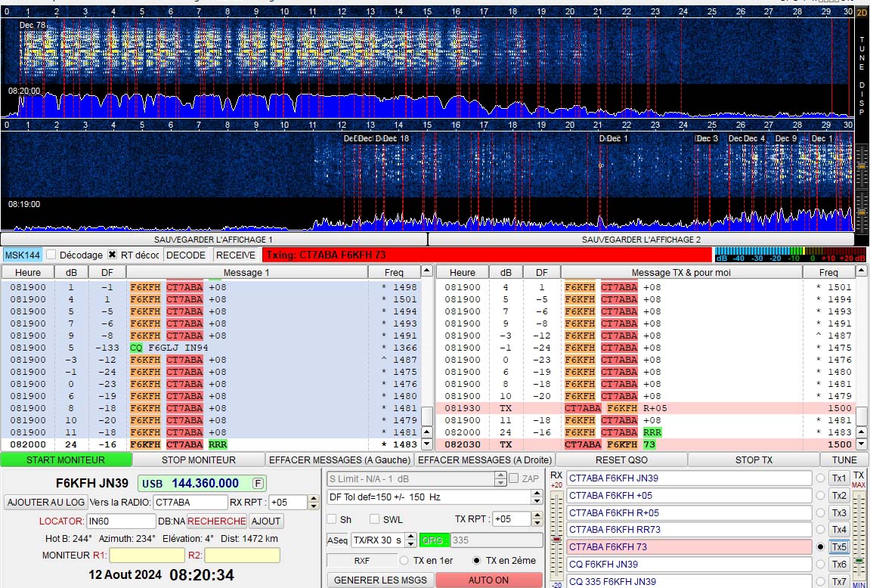Toggle the SWL checkbox
The image size is (870, 588).
374,519
